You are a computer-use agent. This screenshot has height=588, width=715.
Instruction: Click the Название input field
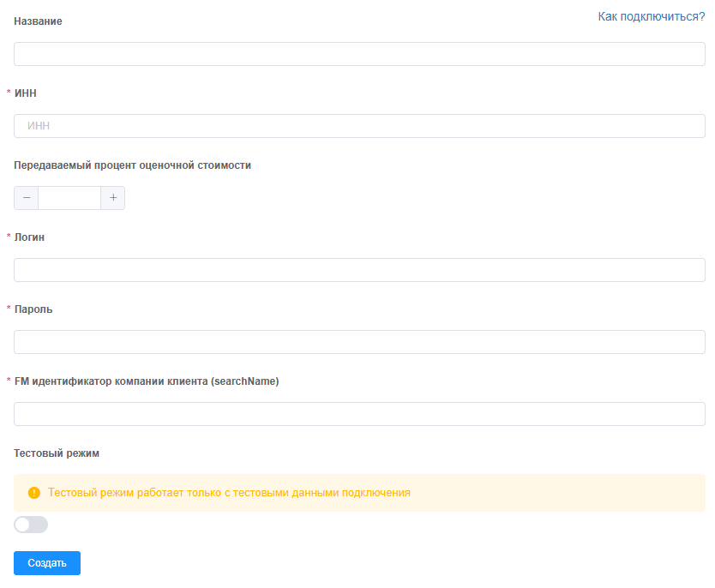(x=359, y=54)
